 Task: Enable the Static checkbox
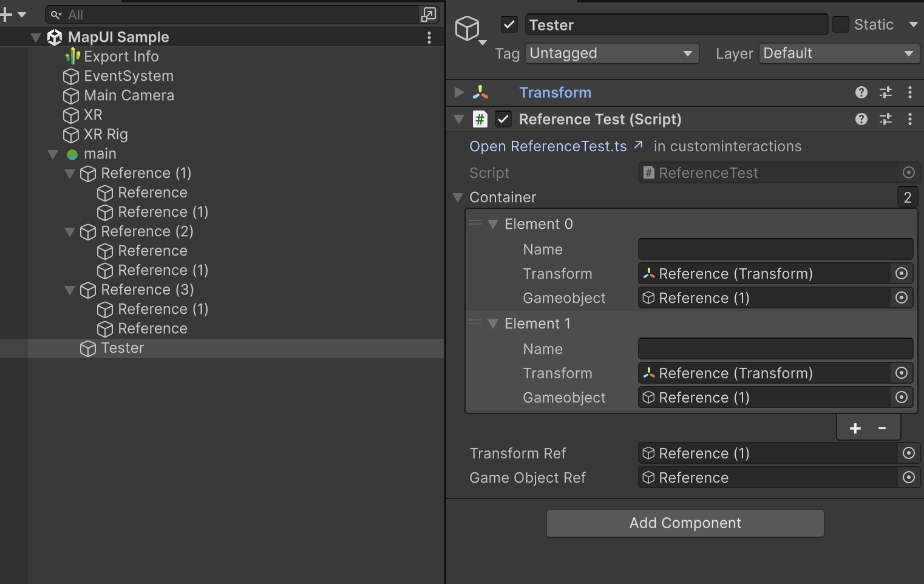(840, 25)
